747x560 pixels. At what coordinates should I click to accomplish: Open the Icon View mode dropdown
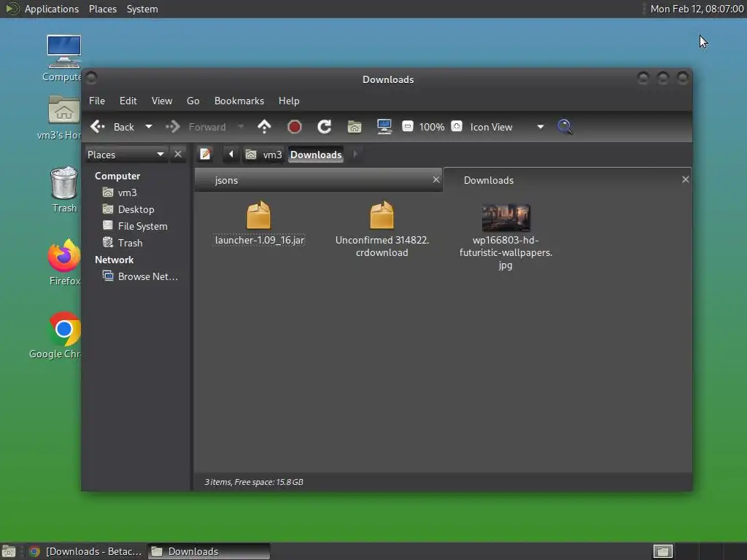[x=506, y=127]
